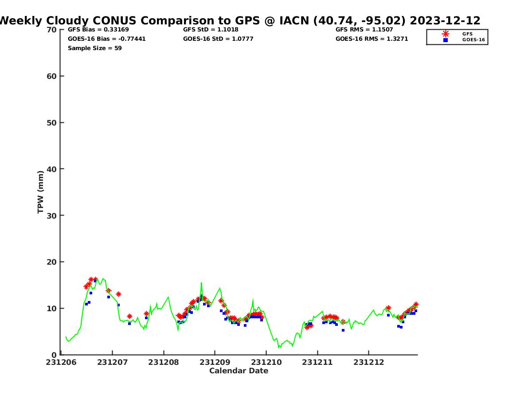Click the GOES-16 Bias = -0.77441 text
The image size is (532, 399).
pos(106,39)
